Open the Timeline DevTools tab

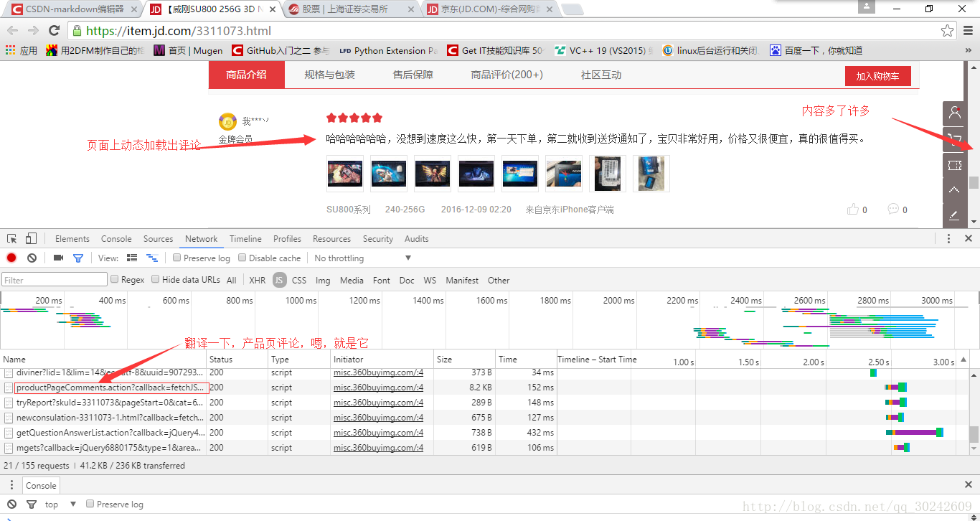coord(245,239)
